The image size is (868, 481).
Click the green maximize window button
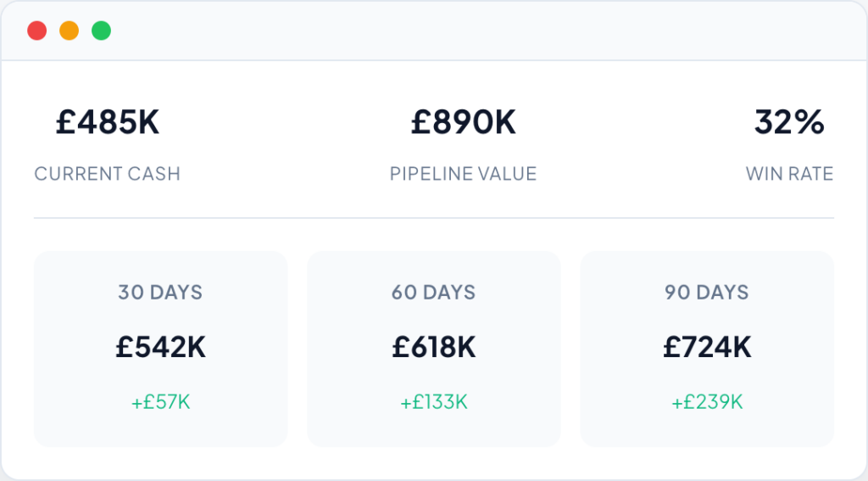[101, 31]
